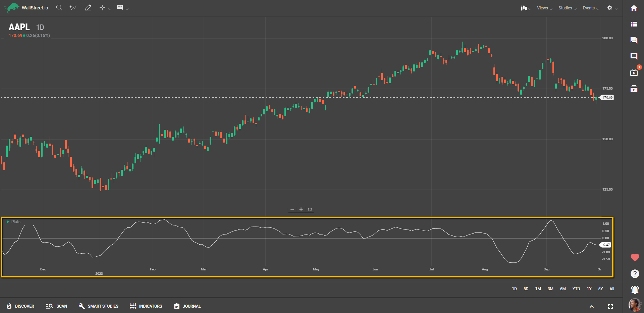Image resolution: width=644 pixels, height=313 pixels.
Task: Select the 1D time range
Action: 514,289
